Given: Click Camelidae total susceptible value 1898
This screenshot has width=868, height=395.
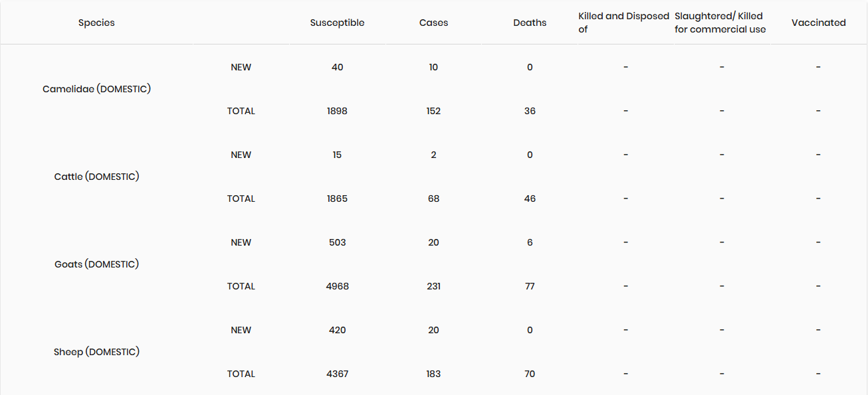Looking at the screenshot, I should (x=337, y=111).
